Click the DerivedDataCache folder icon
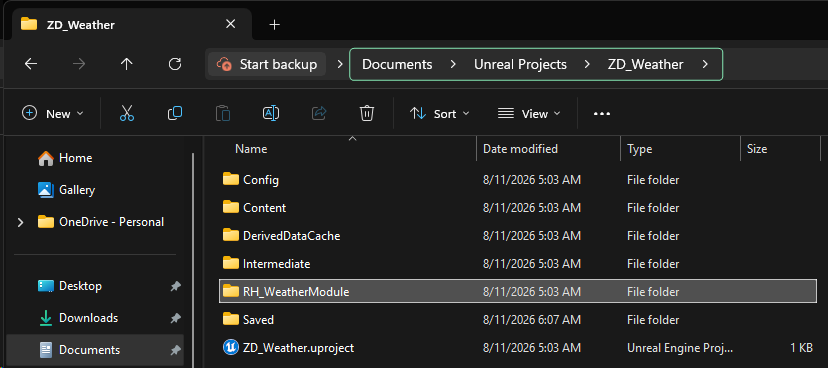 [231, 235]
